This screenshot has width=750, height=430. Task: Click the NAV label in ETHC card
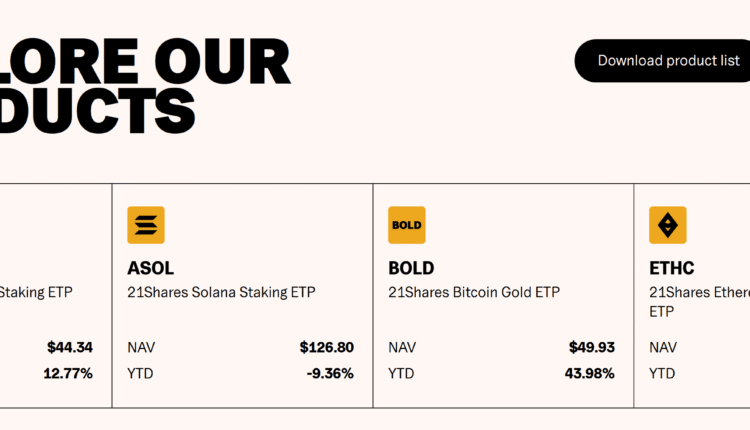(663, 348)
